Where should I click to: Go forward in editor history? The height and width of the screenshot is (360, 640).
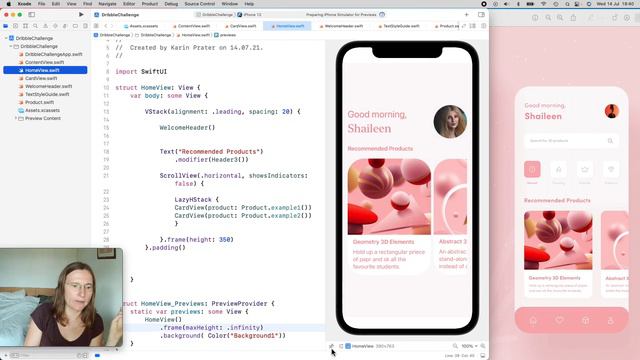113,26
